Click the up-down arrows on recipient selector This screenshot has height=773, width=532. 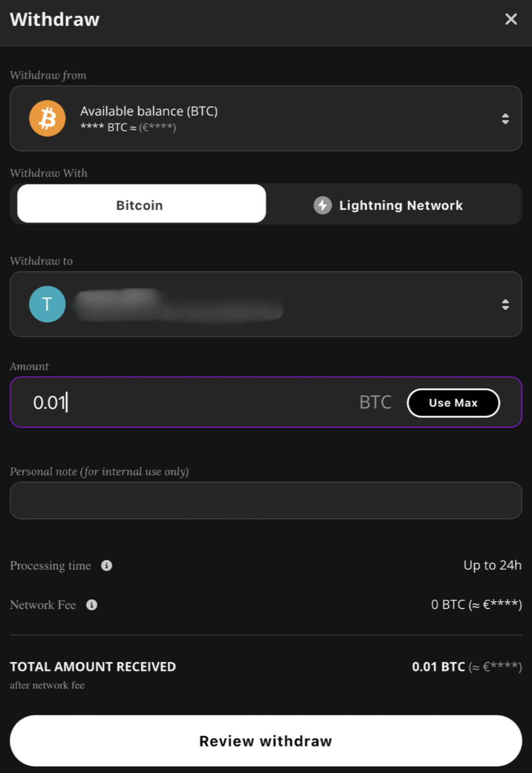(505, 304)
